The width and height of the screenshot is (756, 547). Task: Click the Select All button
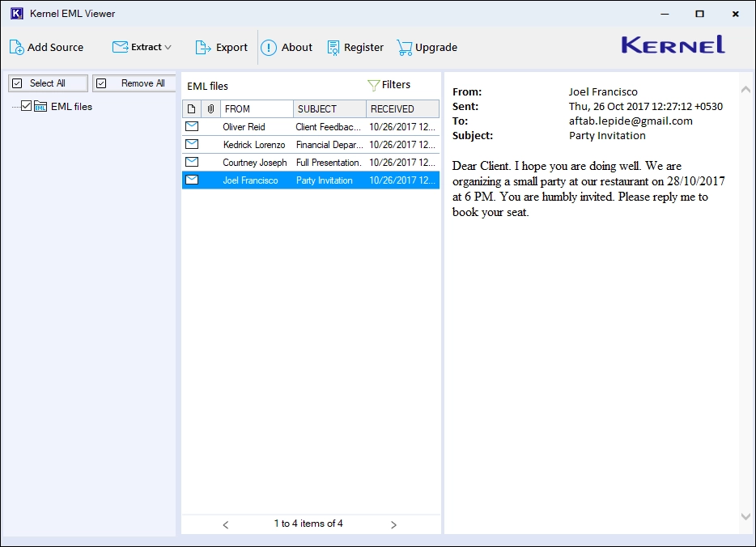pyautogui.click(x=48, y=83)
